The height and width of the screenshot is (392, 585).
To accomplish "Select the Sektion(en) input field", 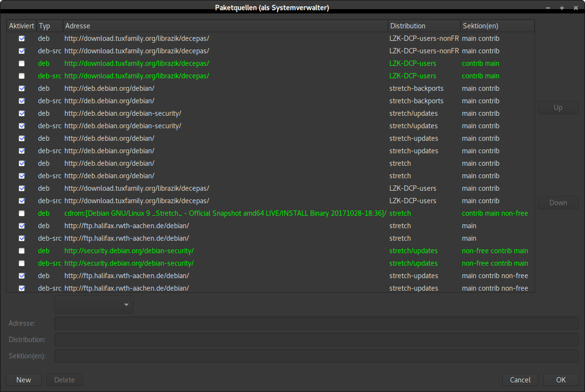I will (x=316, y=356).
